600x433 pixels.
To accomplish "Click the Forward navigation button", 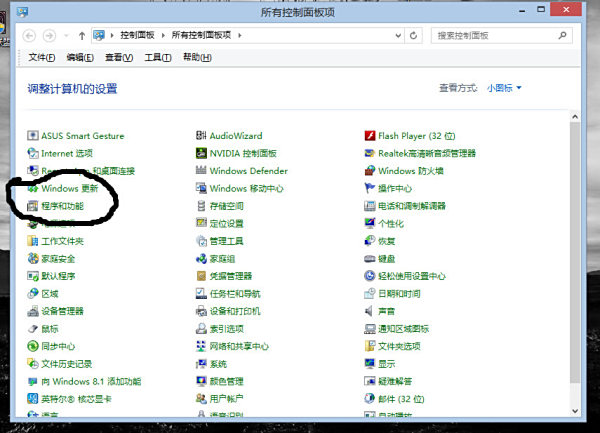I will click(x=49, y=36).
